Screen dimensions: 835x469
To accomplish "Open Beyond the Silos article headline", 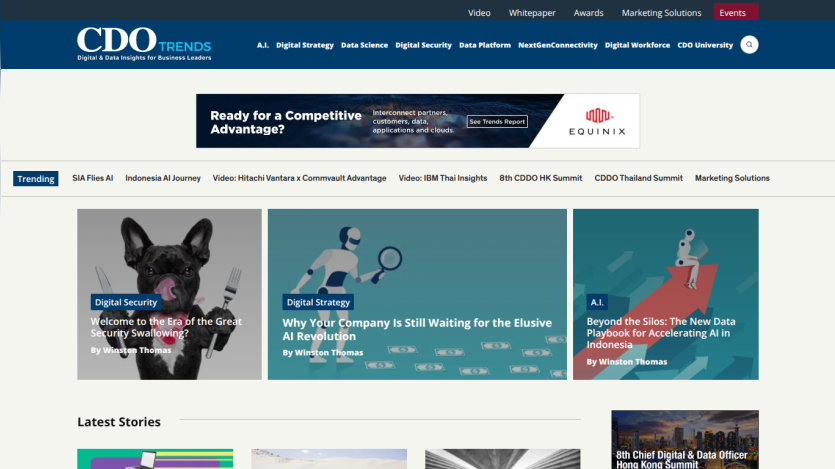I will (x=661, y=333).
